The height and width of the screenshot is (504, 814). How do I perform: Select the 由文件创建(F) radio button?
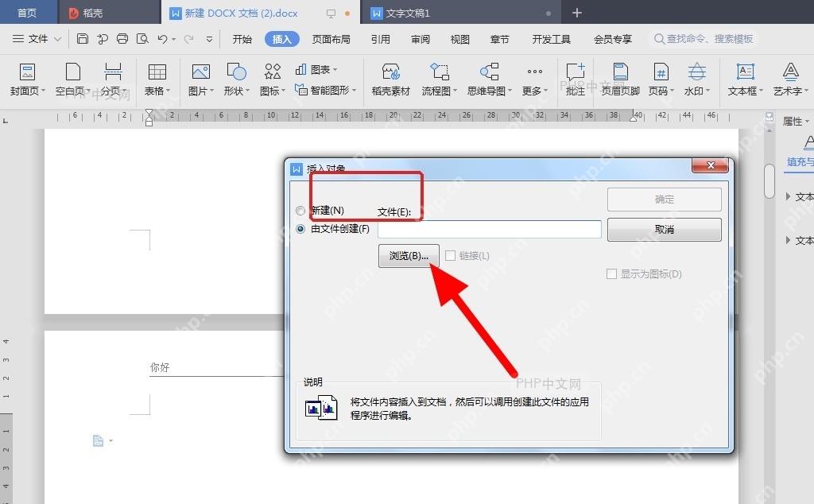300,229
